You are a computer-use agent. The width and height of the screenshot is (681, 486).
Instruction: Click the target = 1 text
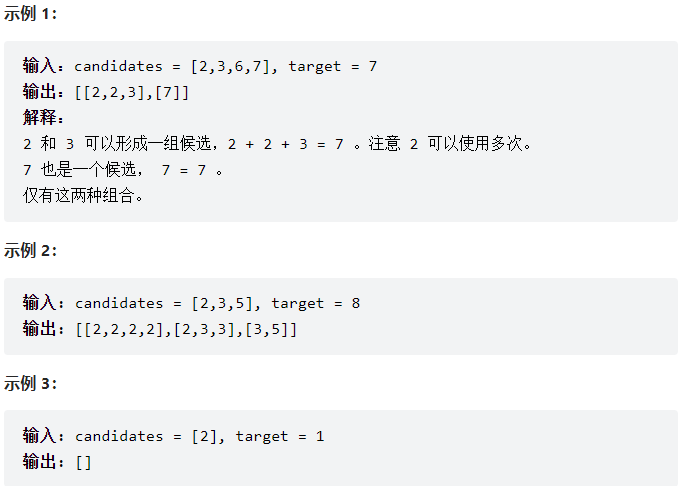(280, 436)
